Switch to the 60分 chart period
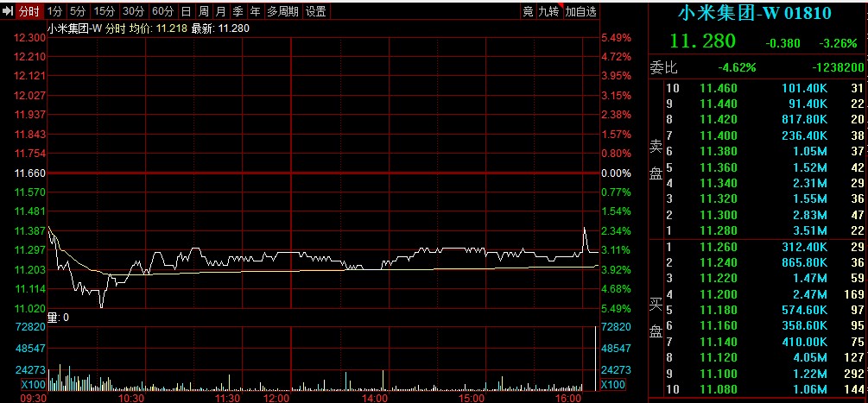Image resolution: width=868 pixels, height=403 pixels. (x=162, y=11)
